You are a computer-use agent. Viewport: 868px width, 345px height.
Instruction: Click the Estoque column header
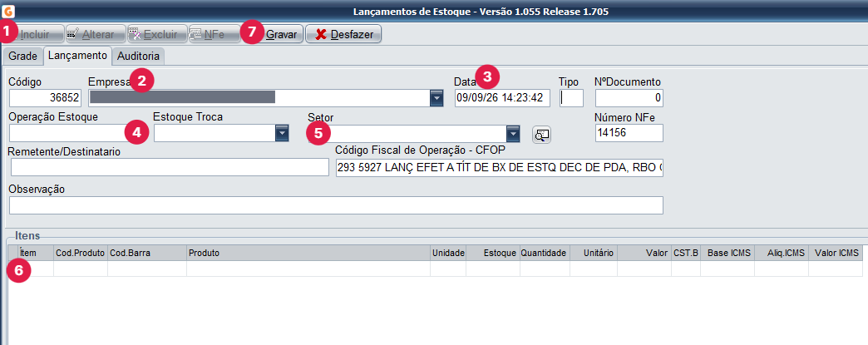coord(493,253)
